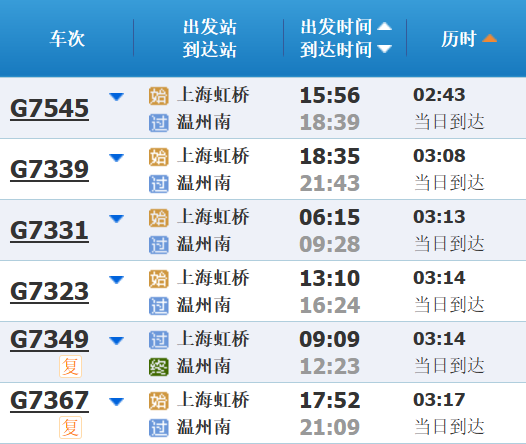Click the 过 pass-through icon beside 温州南 for G7339
526x444 pixels.
click(159, 184)
